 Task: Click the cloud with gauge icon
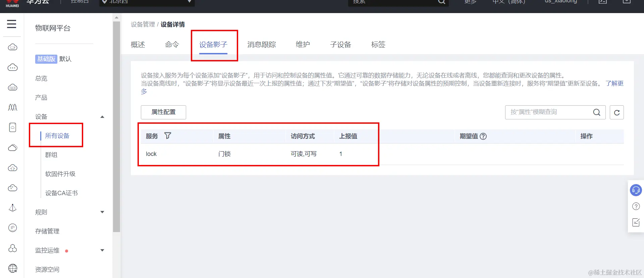(x=12, y=188)
